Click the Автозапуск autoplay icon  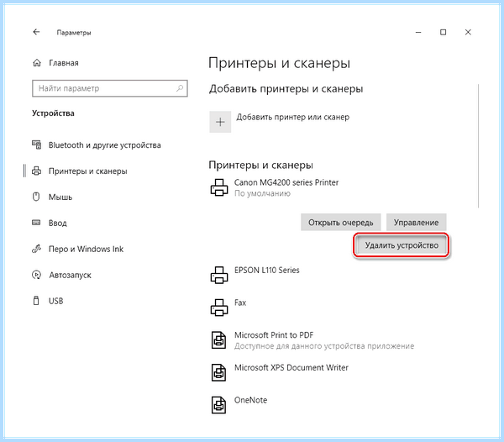click(x=36, y=275)
